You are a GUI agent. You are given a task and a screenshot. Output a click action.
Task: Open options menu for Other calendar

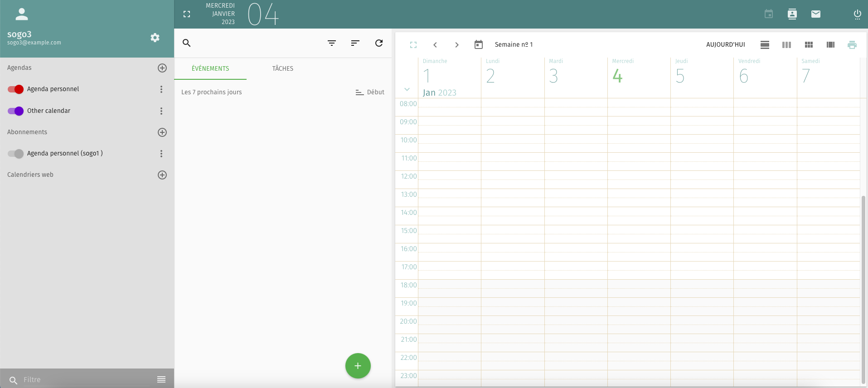(161, 111)
